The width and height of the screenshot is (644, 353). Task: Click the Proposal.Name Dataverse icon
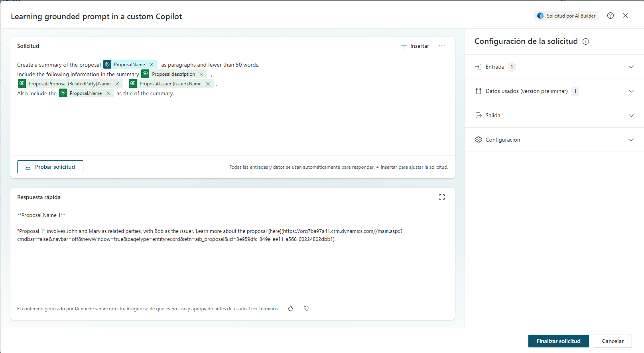click(63, 93)
